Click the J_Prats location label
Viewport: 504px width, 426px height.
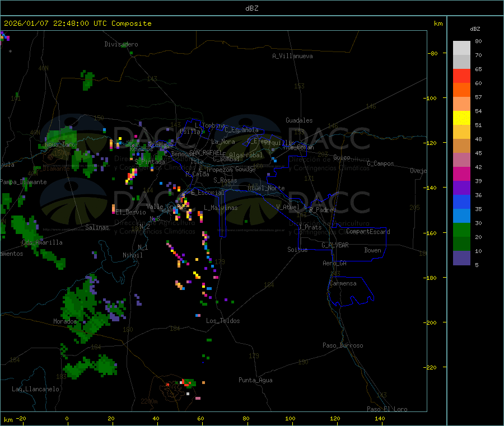(311, 227)
